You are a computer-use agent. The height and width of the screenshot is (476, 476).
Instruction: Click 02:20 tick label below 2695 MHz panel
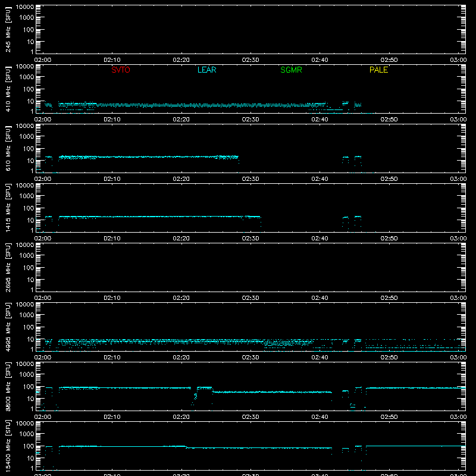(x=181, y=298)
